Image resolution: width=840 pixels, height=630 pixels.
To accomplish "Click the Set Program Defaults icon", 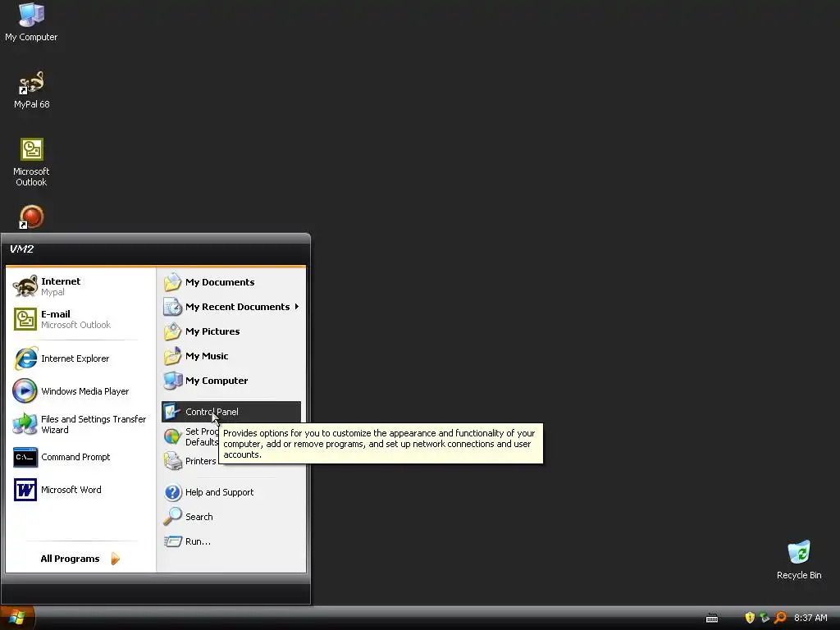I will pyautogui.click(x=172, y=436).
